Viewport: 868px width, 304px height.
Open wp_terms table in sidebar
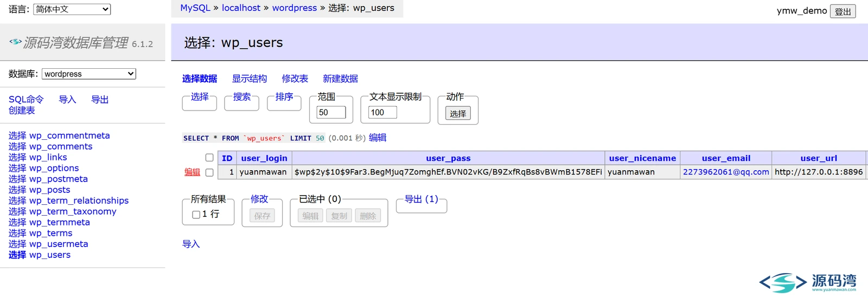(x=51, y=233)
